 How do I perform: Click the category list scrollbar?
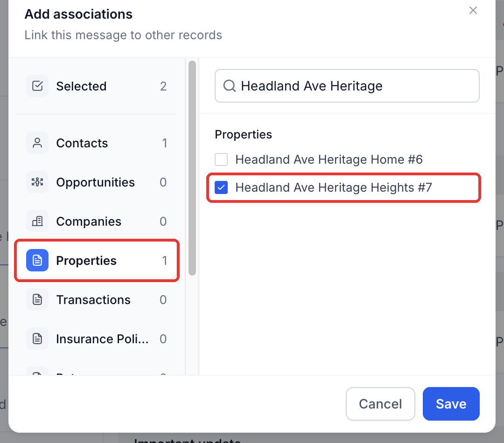click(x=192, y=168)
